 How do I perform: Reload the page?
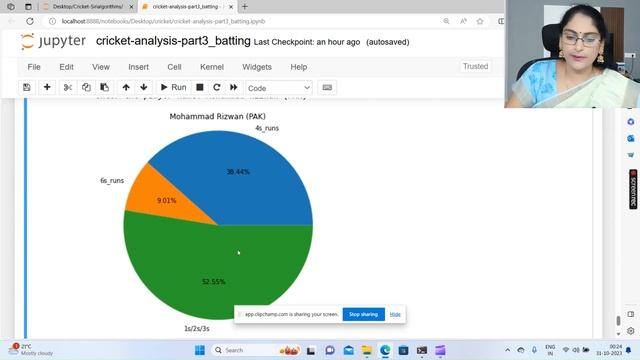point(30,21)
